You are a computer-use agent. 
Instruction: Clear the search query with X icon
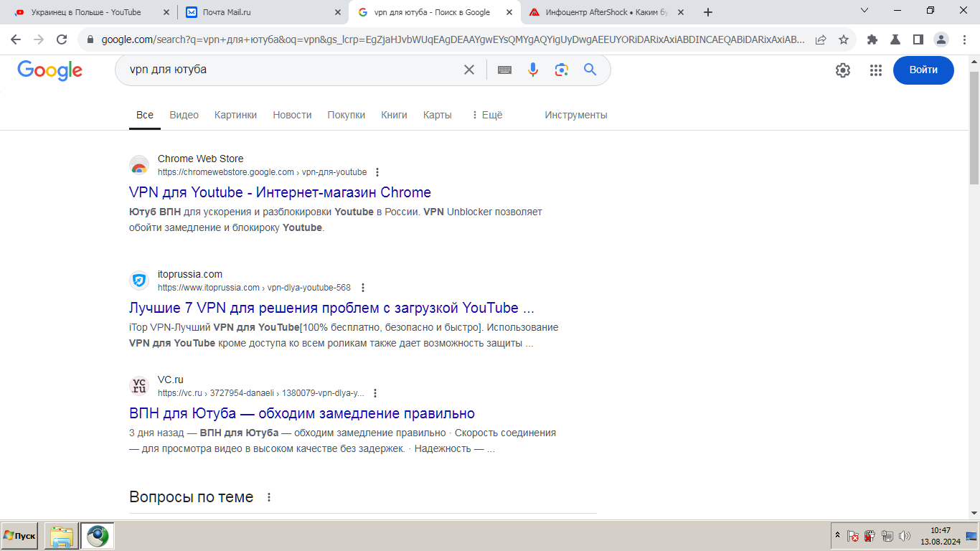[468, 70]
